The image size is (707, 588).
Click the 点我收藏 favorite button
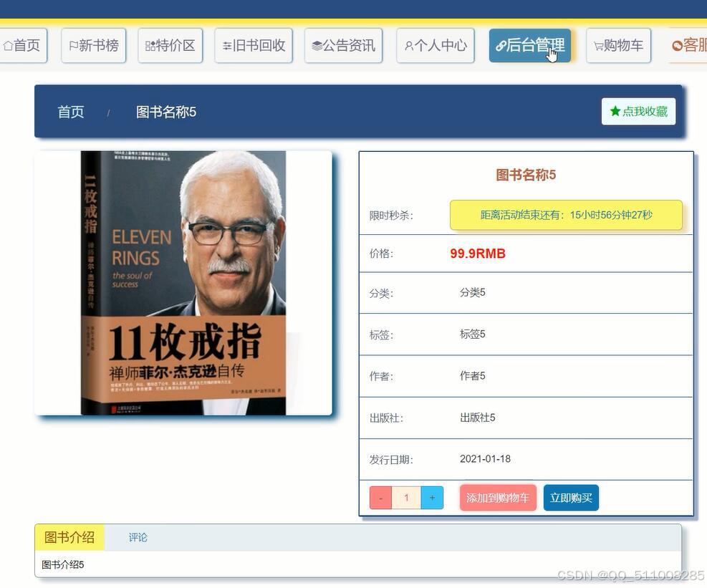click(638, 111)
